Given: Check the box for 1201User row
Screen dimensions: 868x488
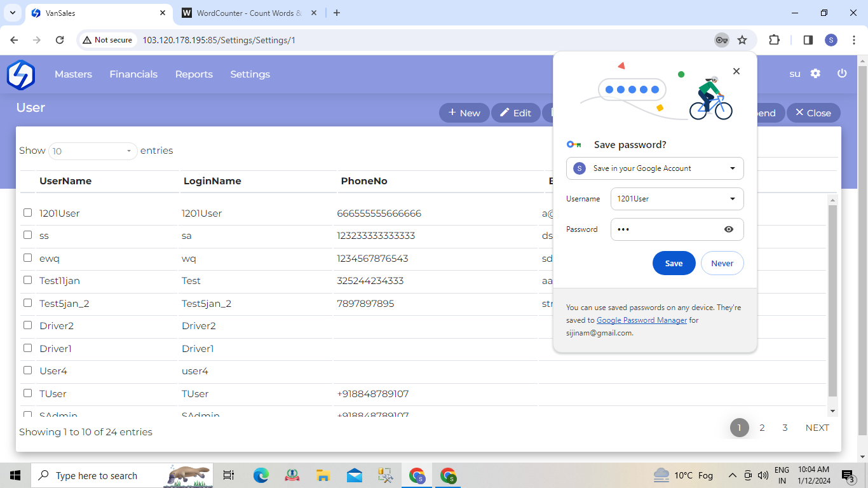Looking at the screenshot, I should pos(27,213).
